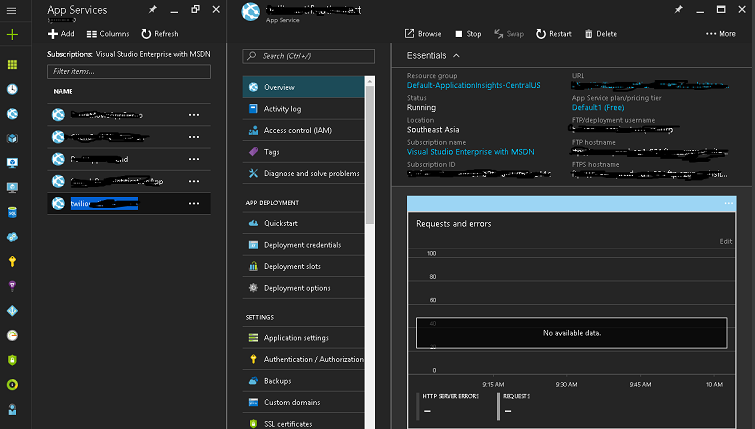Select Application settings
Screen dimensions: 755x429
click(x=295, y=338)
